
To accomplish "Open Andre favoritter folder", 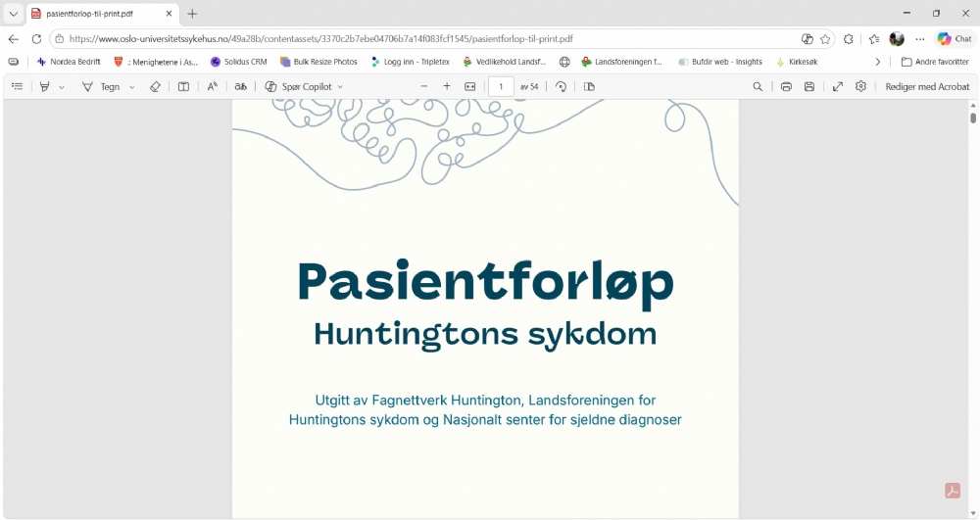I will point(935,62).
